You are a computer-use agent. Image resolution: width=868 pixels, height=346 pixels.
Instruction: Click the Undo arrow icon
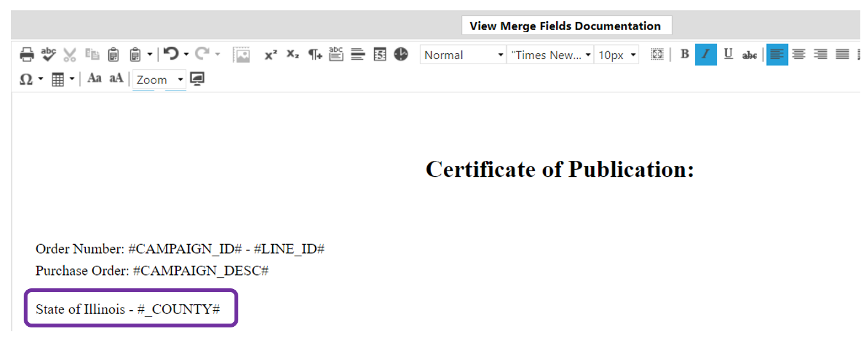pyautogui.click(x=170, y=54)
